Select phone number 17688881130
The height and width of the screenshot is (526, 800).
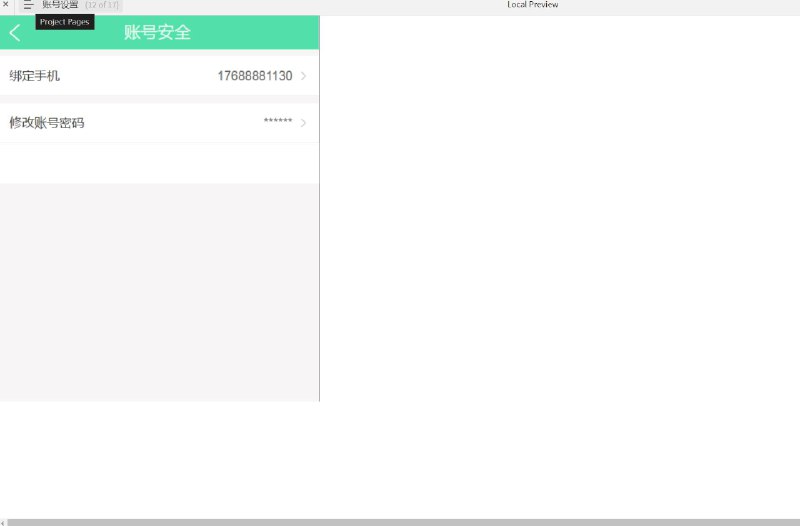coord(255,76)
